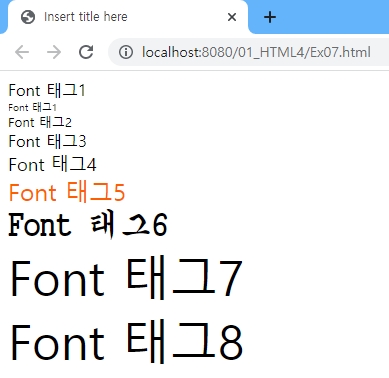Image resolution: width=389 pixels, height=378 pixels.
Task: Close the 'Insert title here' tab
Action: click(232, 17)
